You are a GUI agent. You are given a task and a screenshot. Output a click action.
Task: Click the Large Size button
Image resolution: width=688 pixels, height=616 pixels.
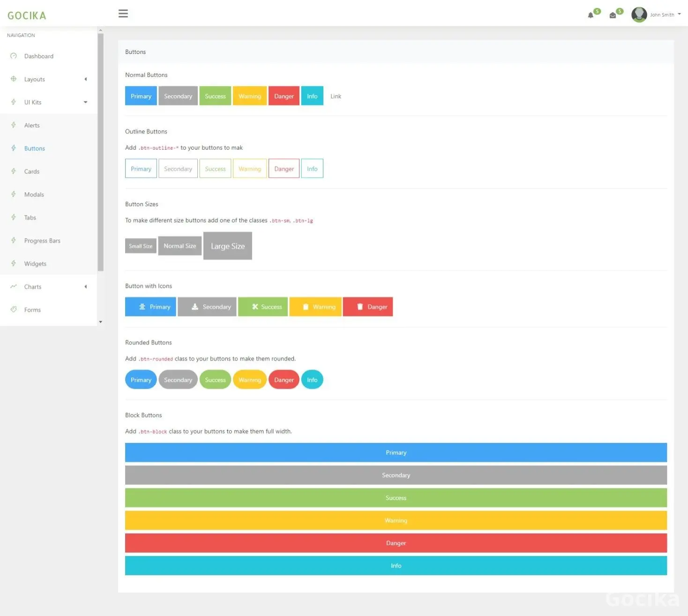click(228, 246)
